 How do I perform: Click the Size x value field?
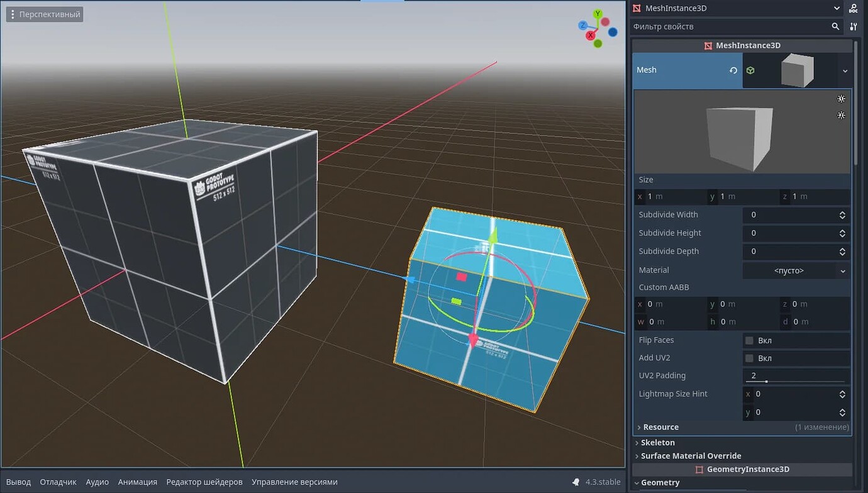point(671,196)
